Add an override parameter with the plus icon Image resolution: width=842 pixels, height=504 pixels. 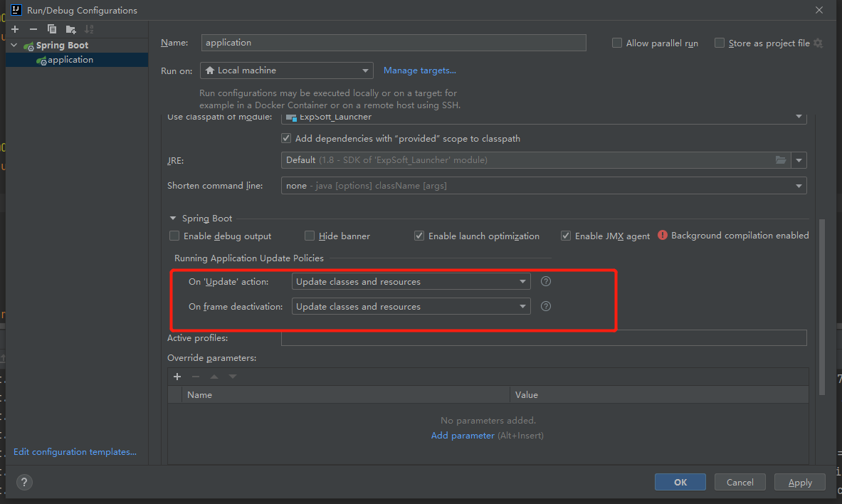[177, 377]
